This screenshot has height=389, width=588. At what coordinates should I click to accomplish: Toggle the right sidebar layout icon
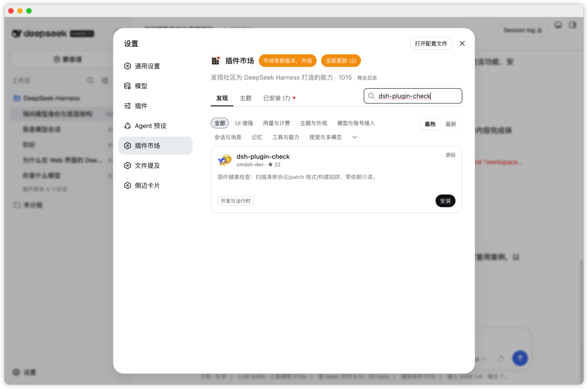[572, 25]
